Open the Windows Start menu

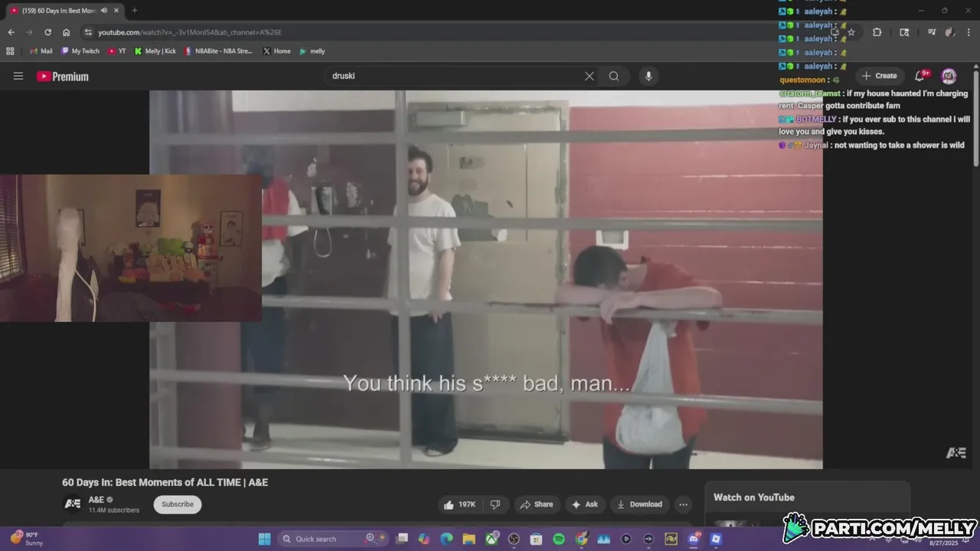click(264, 539)
